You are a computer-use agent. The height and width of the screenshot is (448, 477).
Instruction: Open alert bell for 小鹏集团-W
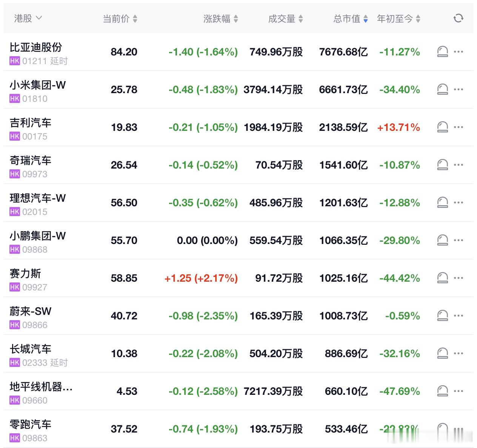point(442,240)
